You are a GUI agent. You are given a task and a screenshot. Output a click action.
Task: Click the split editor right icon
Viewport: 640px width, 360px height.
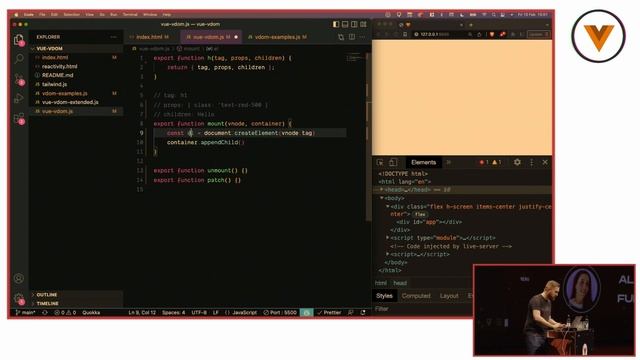pos(351,37)
